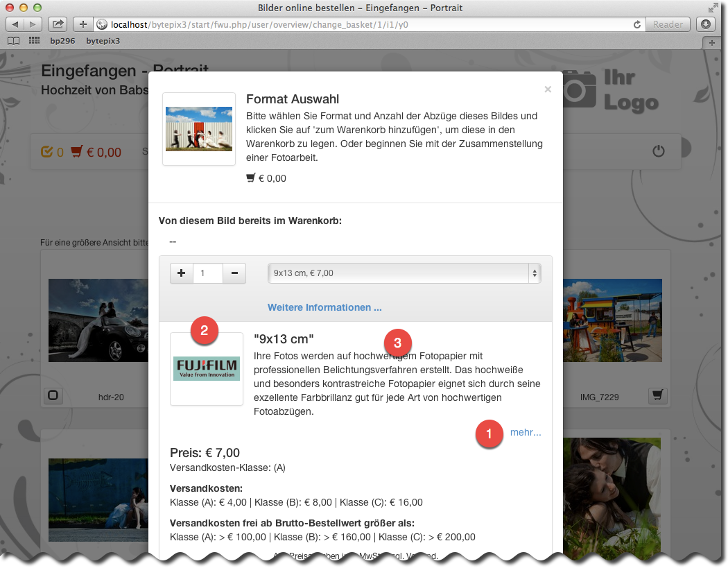Click the address bar URL field
The height and width of the screenshot is (584, 728).
pos(362,25)
